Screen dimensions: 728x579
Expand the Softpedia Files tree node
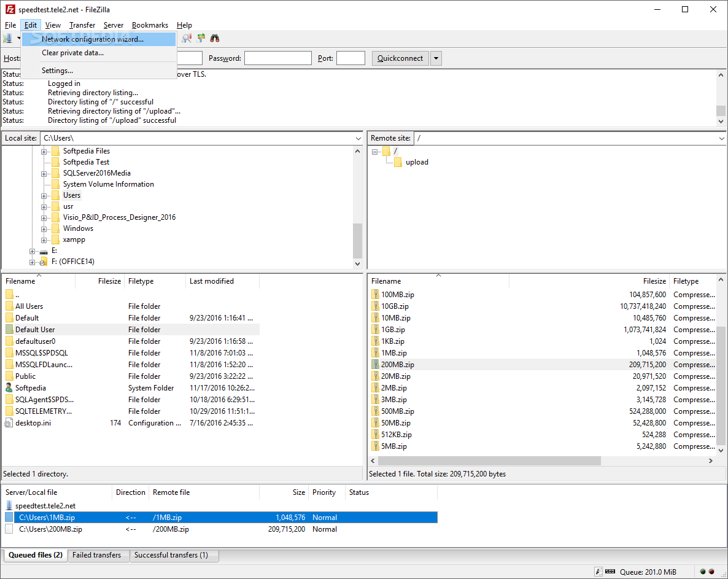pos(44,152)
